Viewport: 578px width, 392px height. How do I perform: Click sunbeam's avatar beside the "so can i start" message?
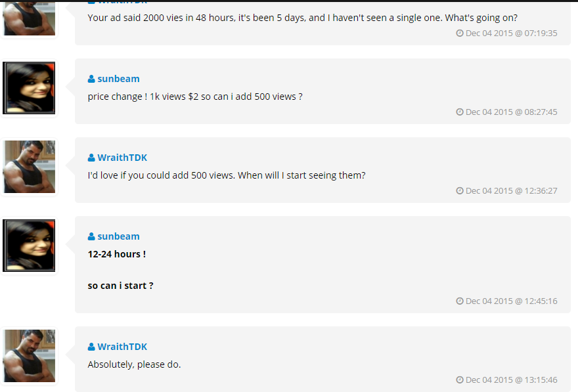pos(30,246)
